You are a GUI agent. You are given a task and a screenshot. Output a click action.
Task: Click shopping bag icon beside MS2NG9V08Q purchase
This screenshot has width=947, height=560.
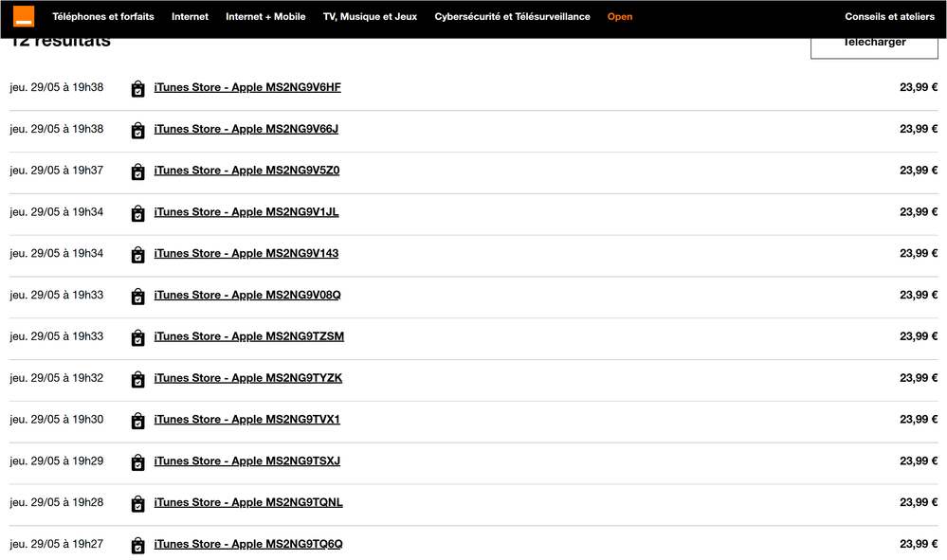pyautogui.click(x=137, y=297)
